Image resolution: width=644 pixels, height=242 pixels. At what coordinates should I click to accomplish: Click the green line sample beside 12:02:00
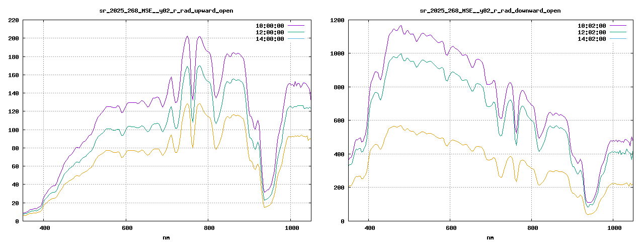[618, 32]
